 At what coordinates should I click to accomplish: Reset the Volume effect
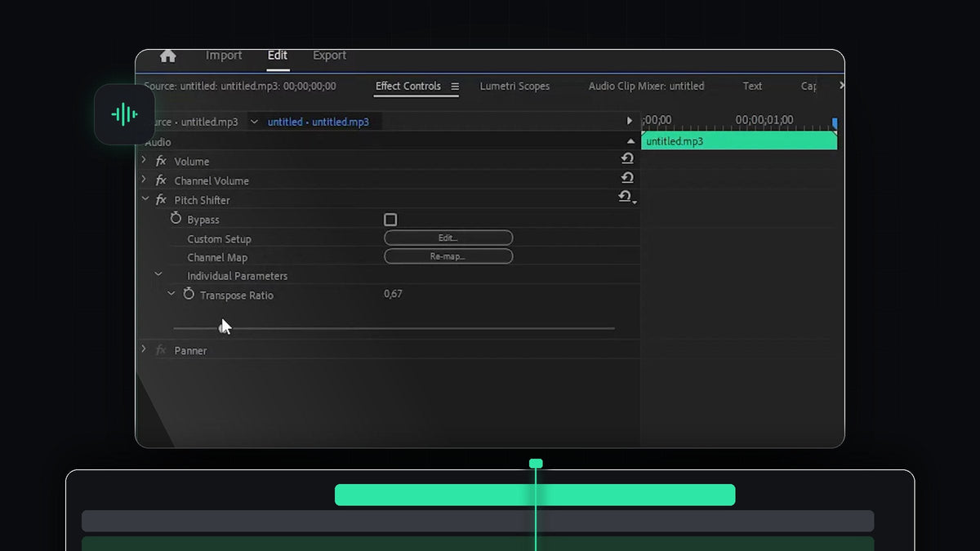click(627, 158)
